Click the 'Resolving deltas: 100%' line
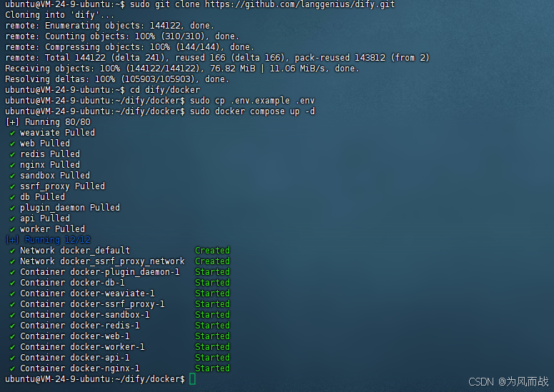 pyautogui.click(x=117, y=79)
